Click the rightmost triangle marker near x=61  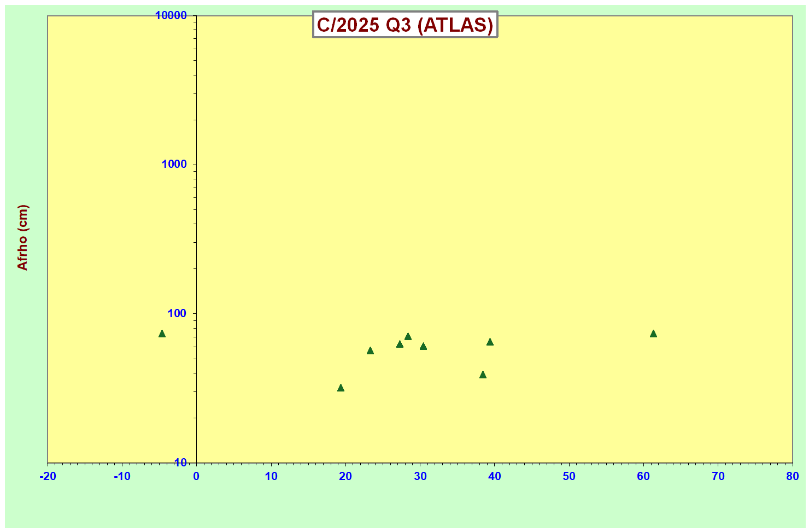point(653,334)
